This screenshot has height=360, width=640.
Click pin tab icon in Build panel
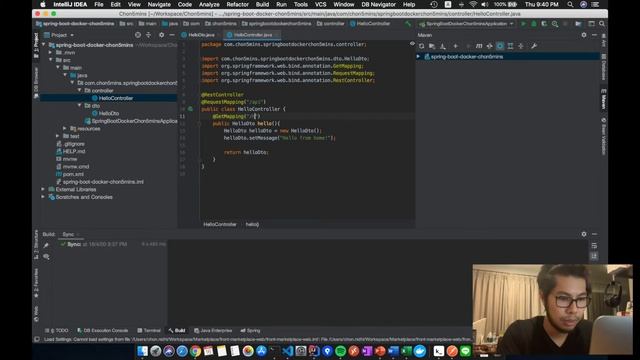[x=46, y=245]
